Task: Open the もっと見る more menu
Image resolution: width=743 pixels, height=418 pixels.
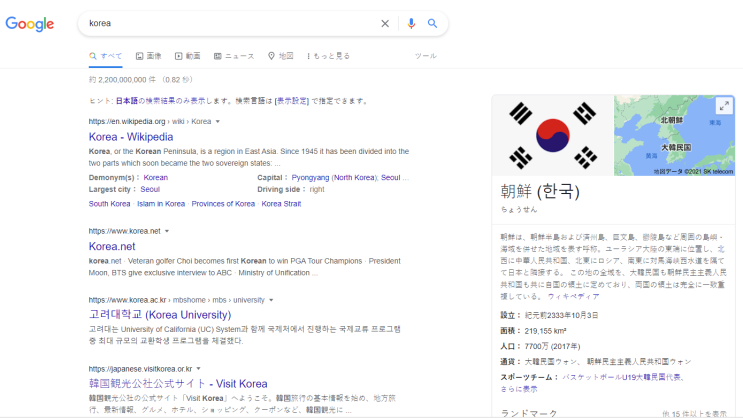Action: (328, 56)
